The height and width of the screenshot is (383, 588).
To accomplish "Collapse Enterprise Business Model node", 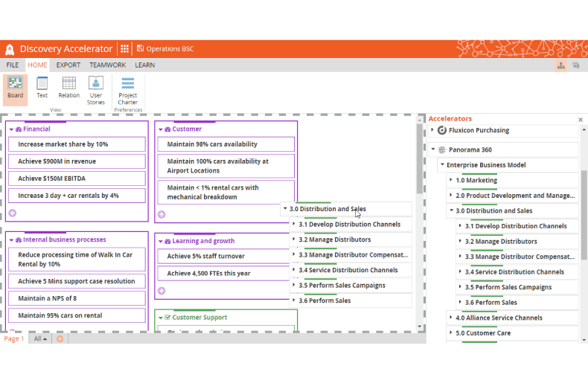I will pyautogui.click(x=443, y=164).
